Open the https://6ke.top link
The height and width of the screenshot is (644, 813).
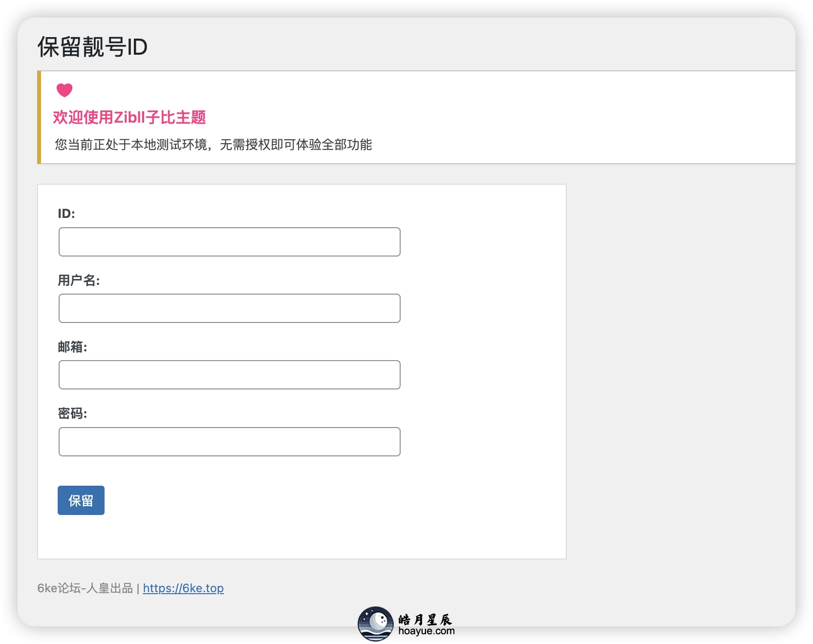click(x=183, y=588)
